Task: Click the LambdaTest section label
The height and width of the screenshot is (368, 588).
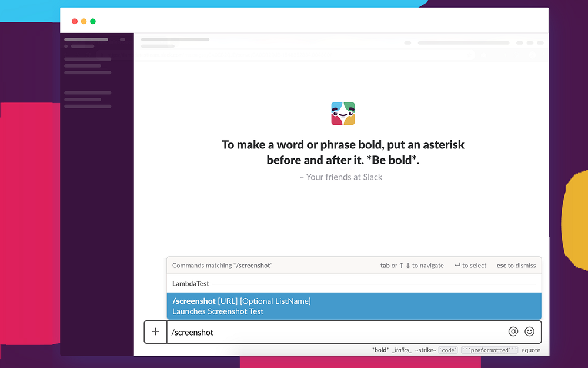Action: (x=191, y=284)
